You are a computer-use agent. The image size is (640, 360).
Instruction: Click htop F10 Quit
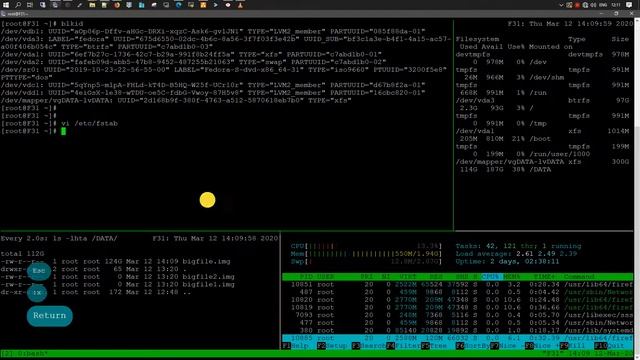pos(609,346)
